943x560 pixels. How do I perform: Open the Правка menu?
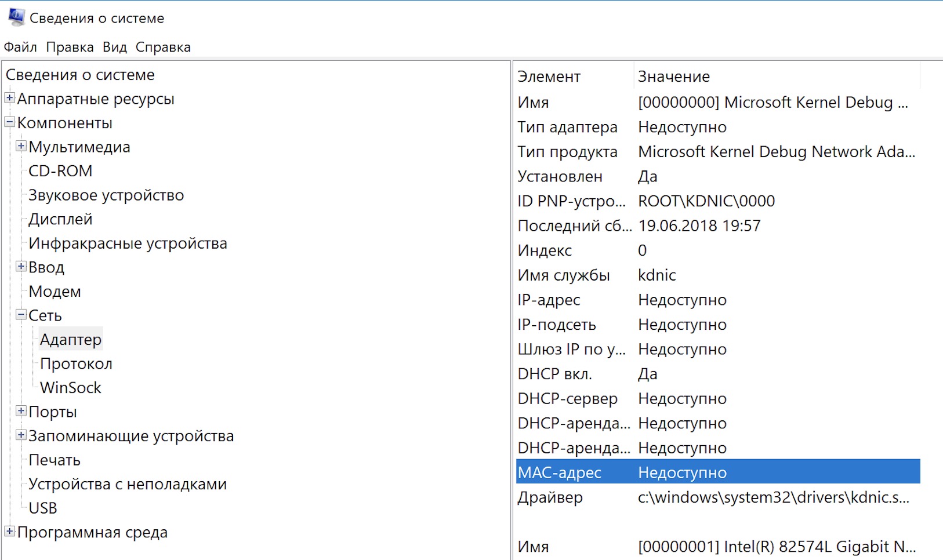point(70,47)
